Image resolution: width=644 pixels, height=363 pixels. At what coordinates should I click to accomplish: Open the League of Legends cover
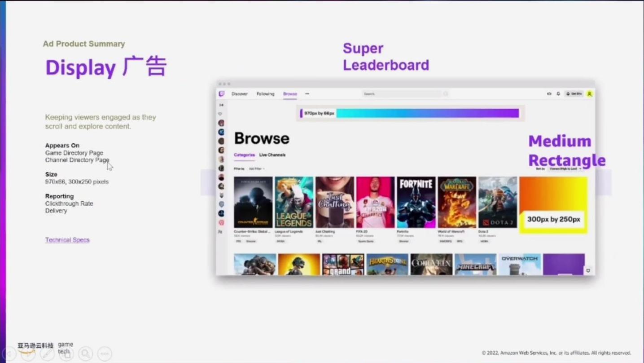tap(294, 202)
